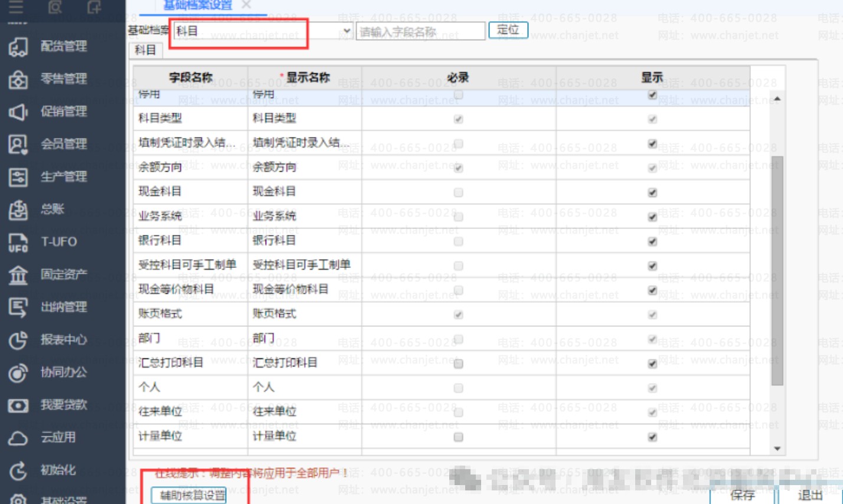This screenshot has width=843, height=504.
Task: Open 会员管理 member icon
Action: point(18,144)
